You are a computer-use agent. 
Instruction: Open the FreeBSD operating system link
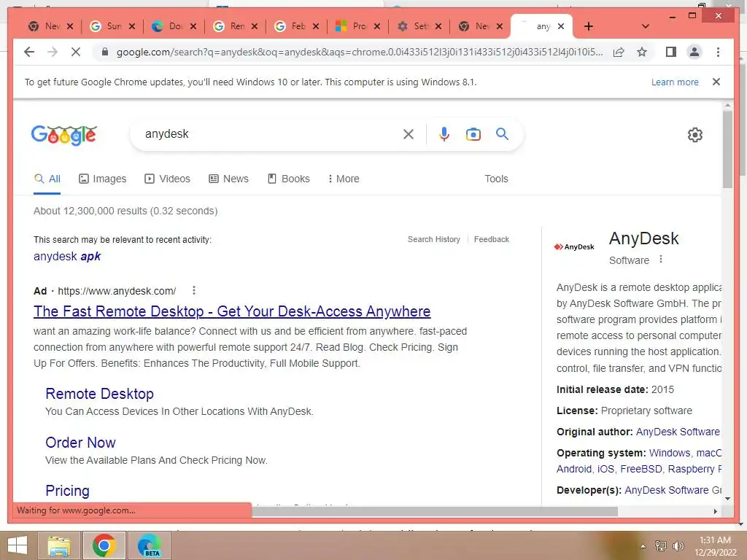click(x=640, y=469)
